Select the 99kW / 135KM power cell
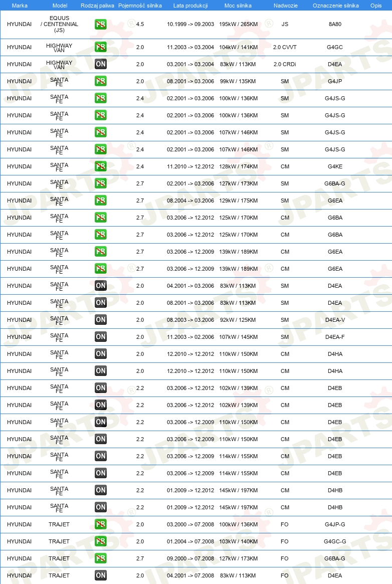 pyautogui.click(x=238, y=81)
